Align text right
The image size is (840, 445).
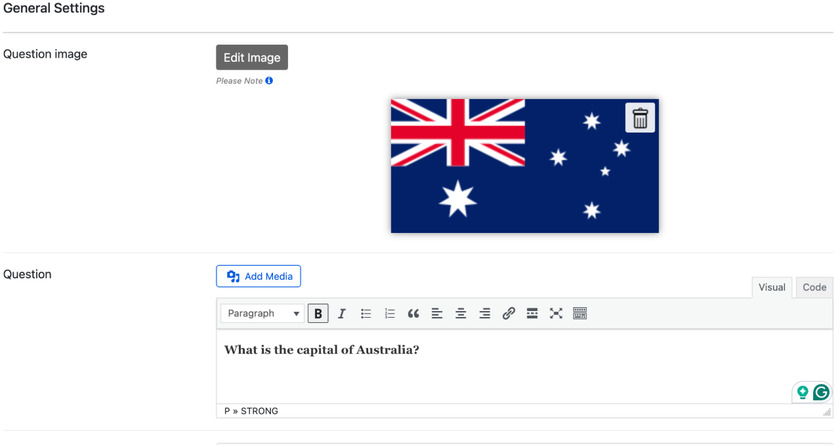pos(485,313)
